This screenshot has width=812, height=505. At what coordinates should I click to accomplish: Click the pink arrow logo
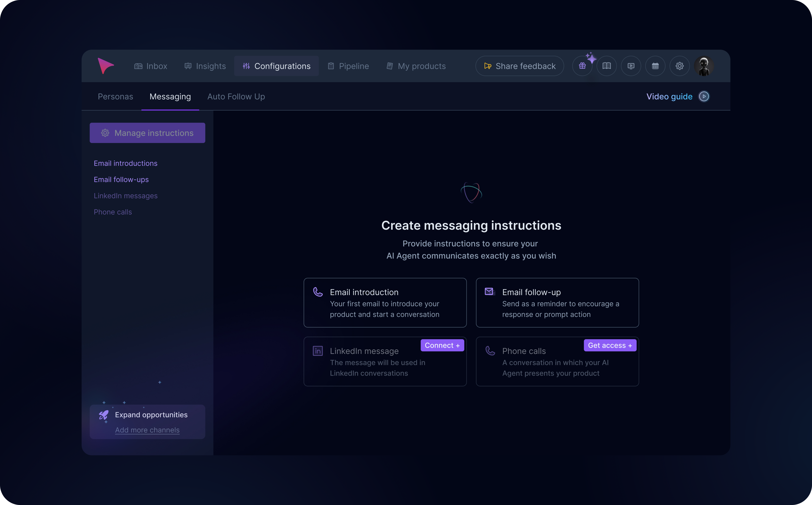click(x=106, y=66)
